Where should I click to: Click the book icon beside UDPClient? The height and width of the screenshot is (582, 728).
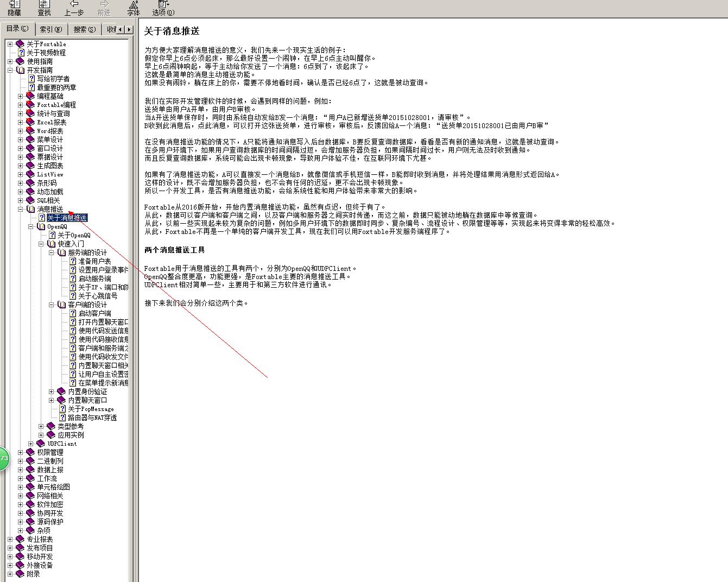41,444
